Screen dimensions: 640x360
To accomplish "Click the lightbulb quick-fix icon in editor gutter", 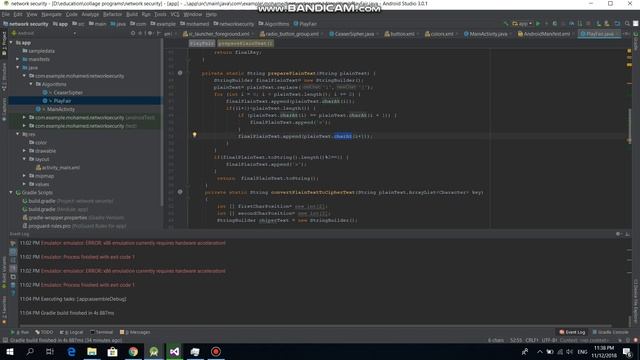I will 195,135.
